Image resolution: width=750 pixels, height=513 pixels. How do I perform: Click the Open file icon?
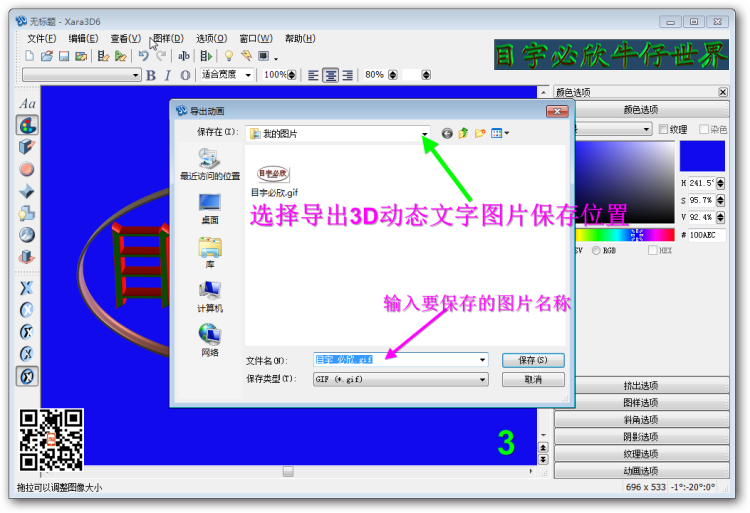point(46,56)
